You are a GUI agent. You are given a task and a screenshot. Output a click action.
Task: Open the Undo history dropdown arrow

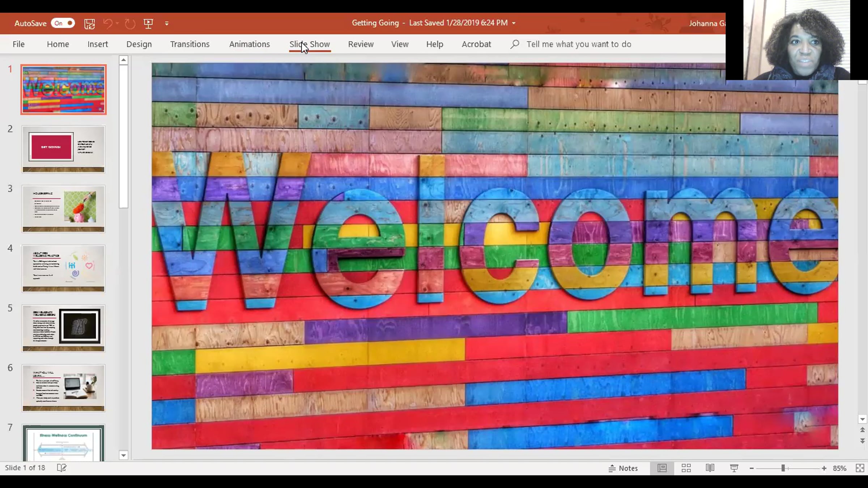click(x=118, y=24)
